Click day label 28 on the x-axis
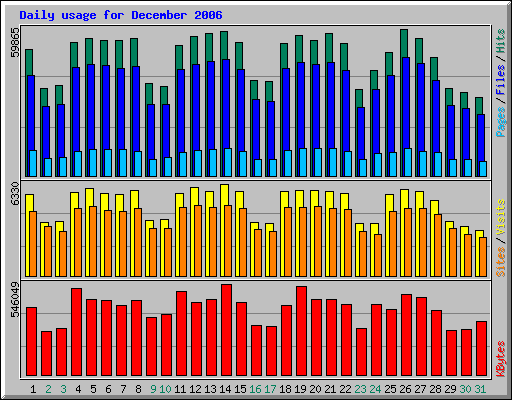This screenshot has width=512, height=400. [435, 389]
